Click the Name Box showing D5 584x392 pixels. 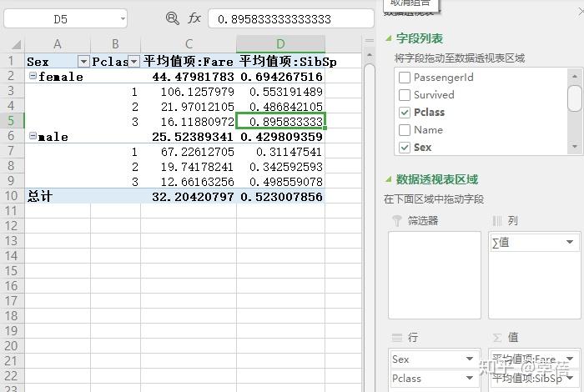pos(61,19)
